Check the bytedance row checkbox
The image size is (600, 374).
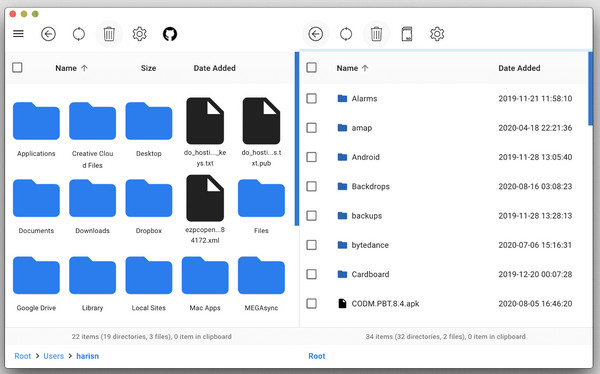pos(311,245)
